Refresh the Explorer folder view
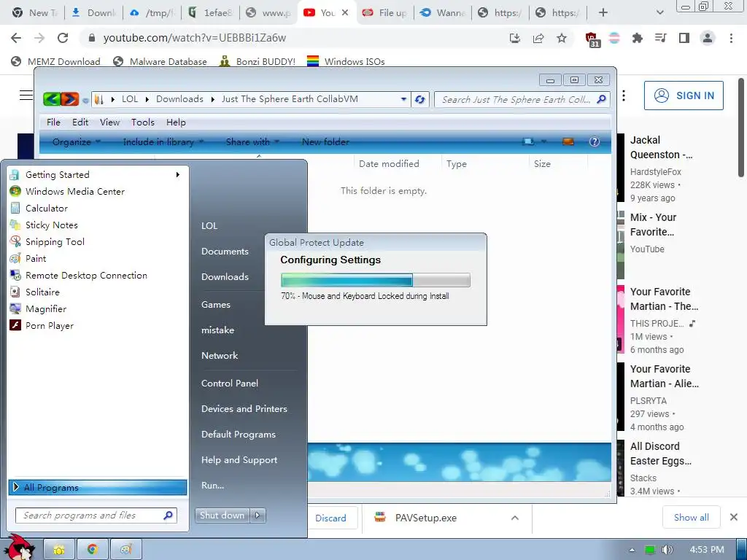Image resolution: width=747 pixels, height=560 pixels. tap(419, 99)
